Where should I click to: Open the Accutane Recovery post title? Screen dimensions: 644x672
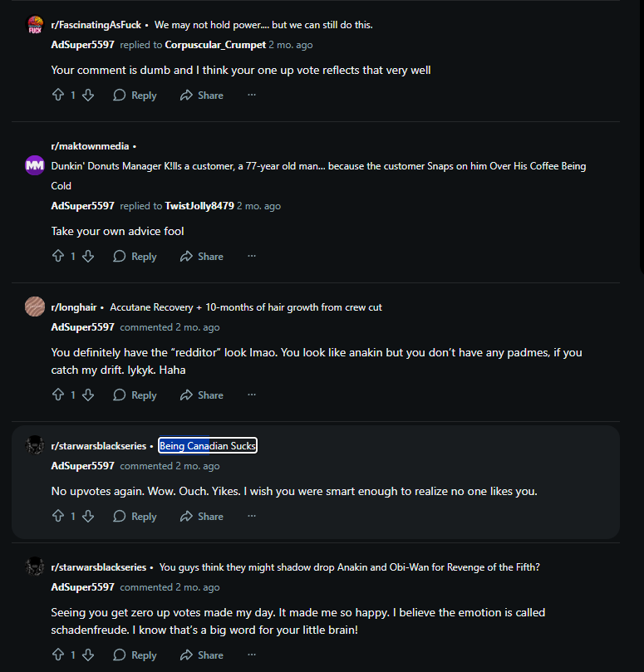[x=246, y=307]
